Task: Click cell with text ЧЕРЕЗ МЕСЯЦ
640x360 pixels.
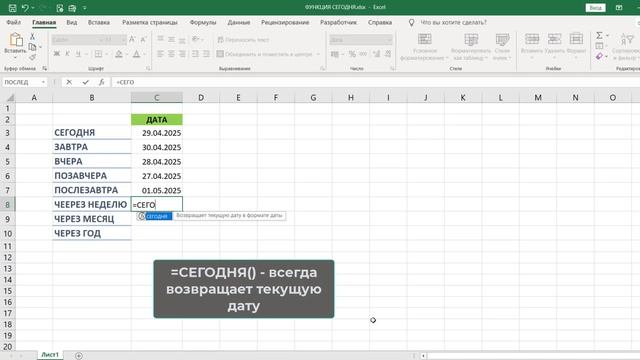Action: (x=92, y=219)
